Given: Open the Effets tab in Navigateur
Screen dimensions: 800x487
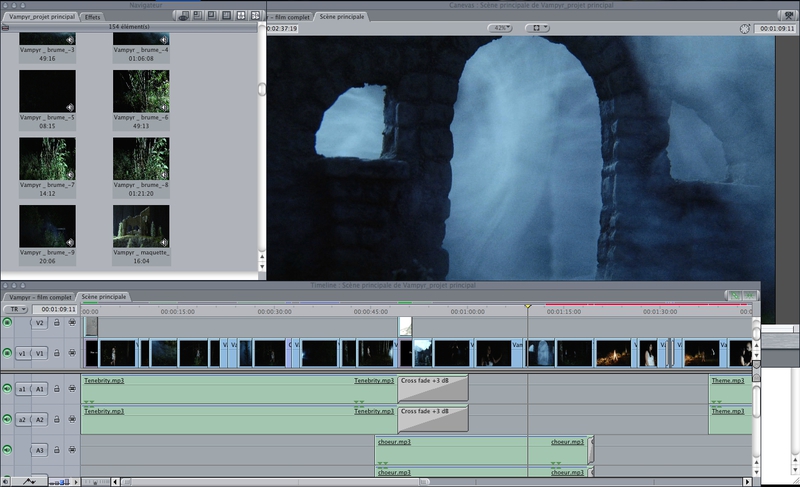Looking at the screenshot, I should click(x=92, y=17).
